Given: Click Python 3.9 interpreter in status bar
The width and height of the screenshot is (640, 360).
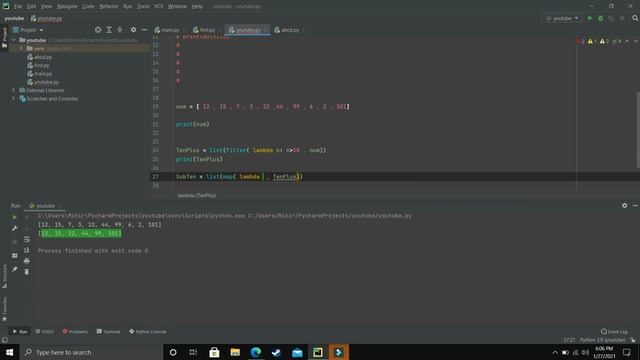Looking at the screenshot, I should tap(602, 340).
